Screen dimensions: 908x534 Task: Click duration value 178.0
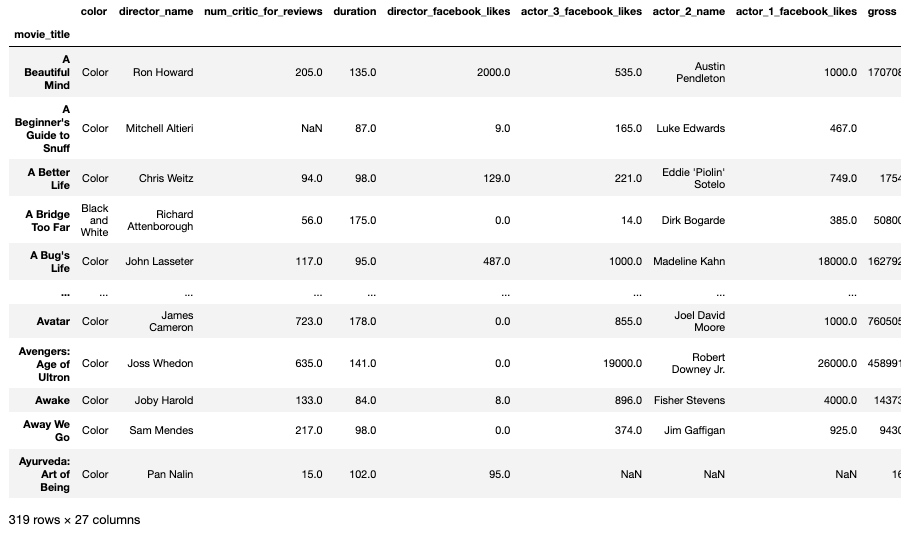[x=363, y=321]
